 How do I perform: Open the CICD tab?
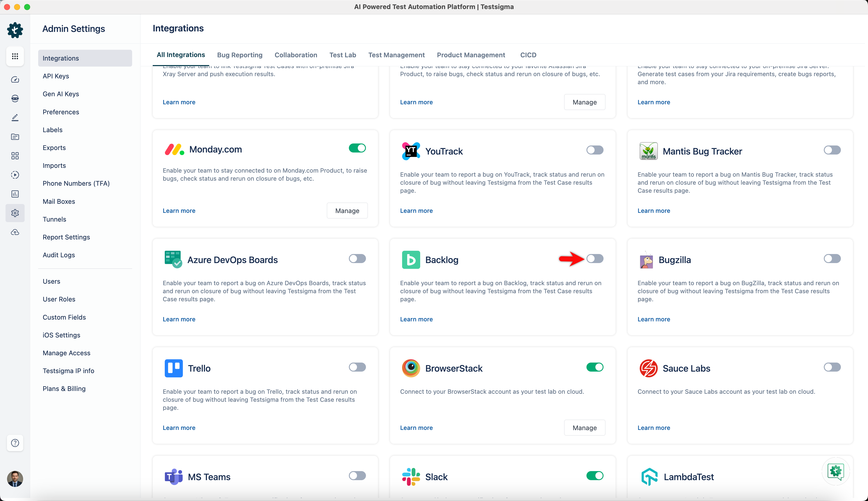pos(528,55)
